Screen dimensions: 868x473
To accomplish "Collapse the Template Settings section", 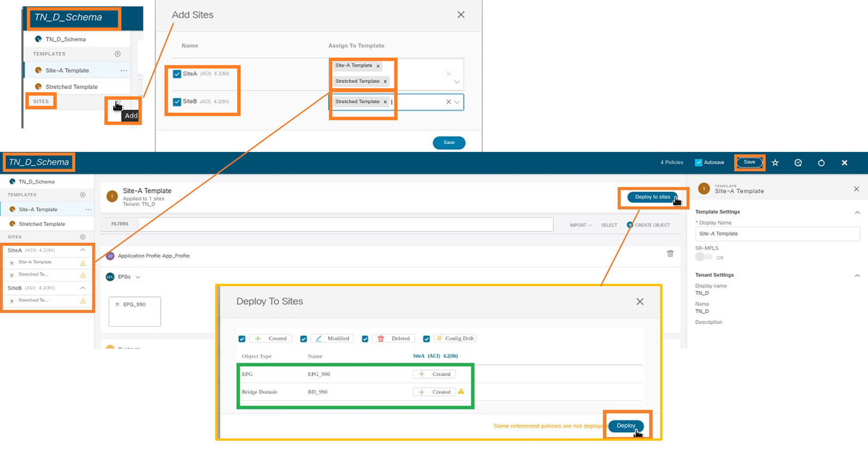I will 857,212.
